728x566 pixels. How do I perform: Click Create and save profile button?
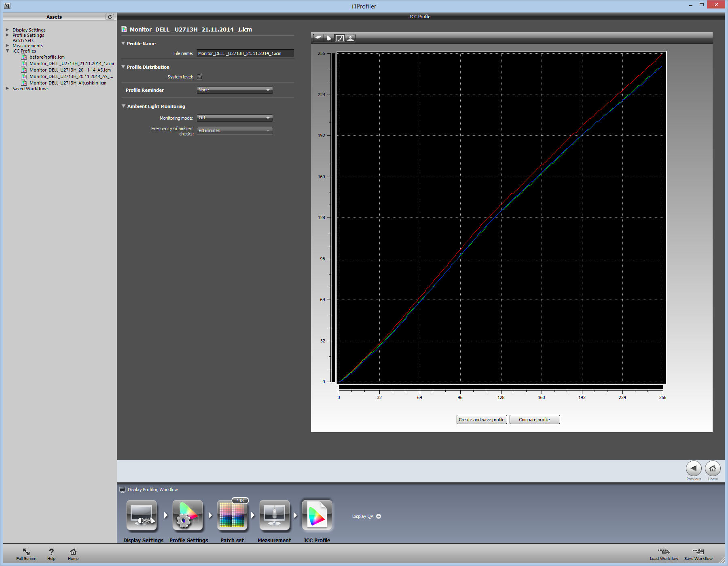pos(482,420)
